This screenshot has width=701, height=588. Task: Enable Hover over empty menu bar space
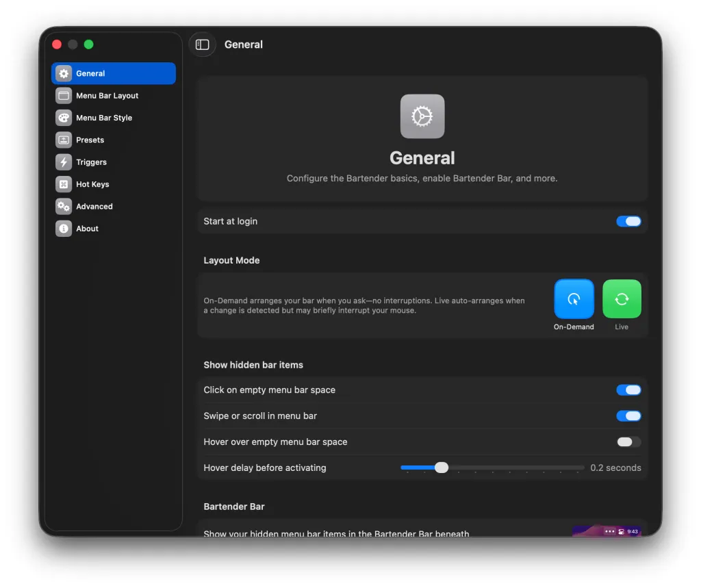628,442
